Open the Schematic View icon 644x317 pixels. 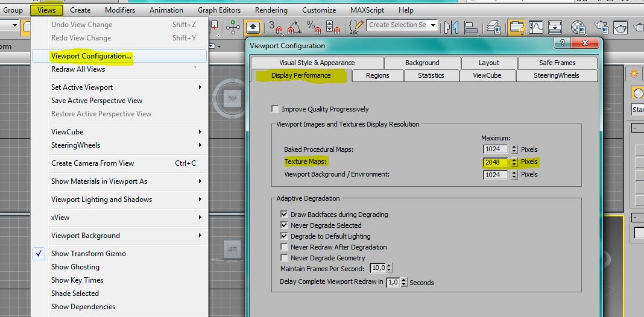click(x=555, y=27)
